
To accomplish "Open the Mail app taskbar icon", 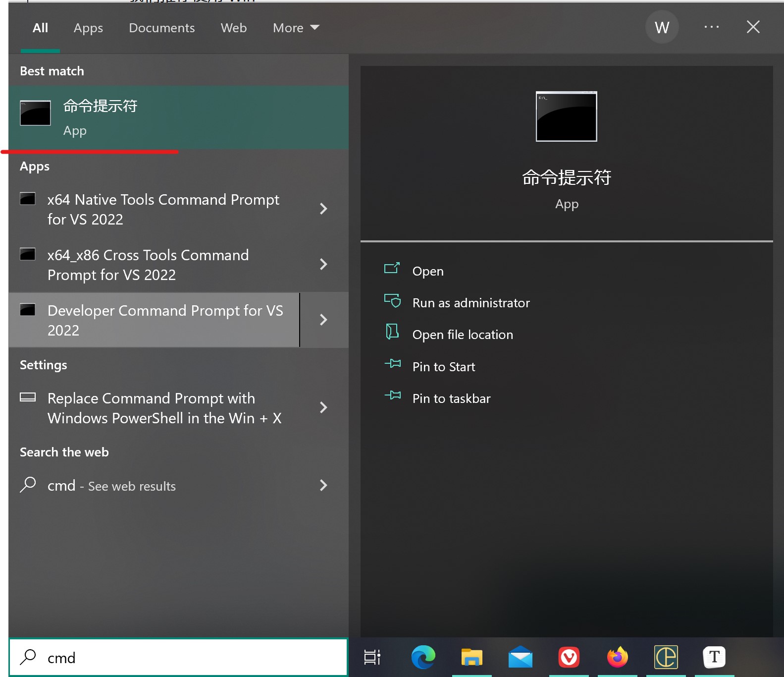I will point(520,658).
